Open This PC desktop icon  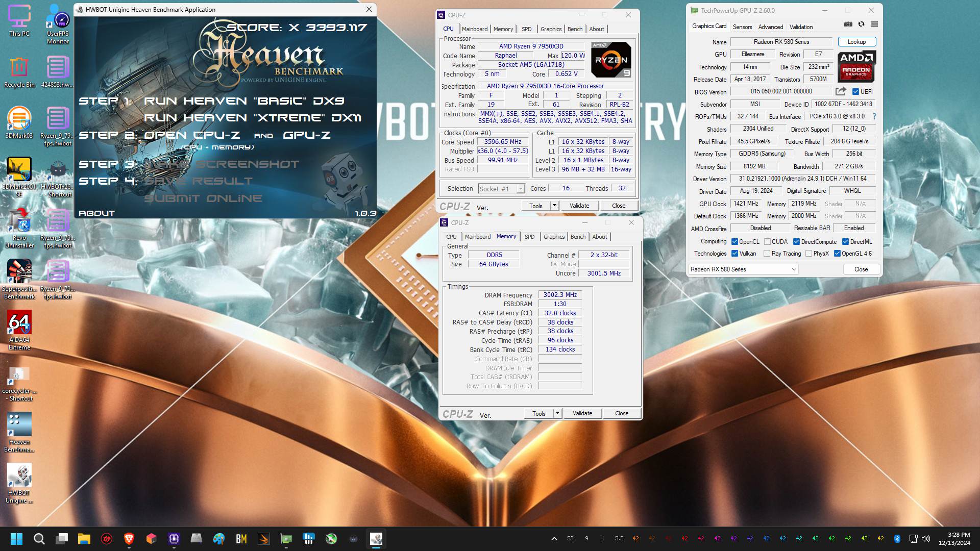coord(19,20)
